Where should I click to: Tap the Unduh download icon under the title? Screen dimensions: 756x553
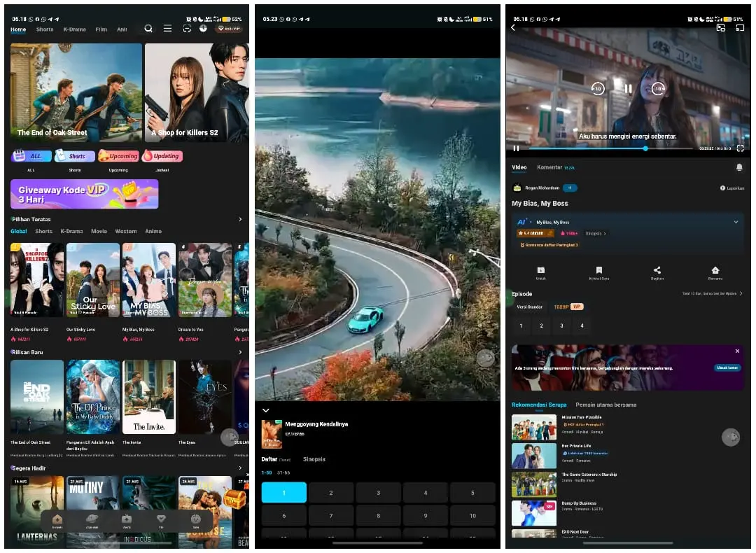(541, 270)
